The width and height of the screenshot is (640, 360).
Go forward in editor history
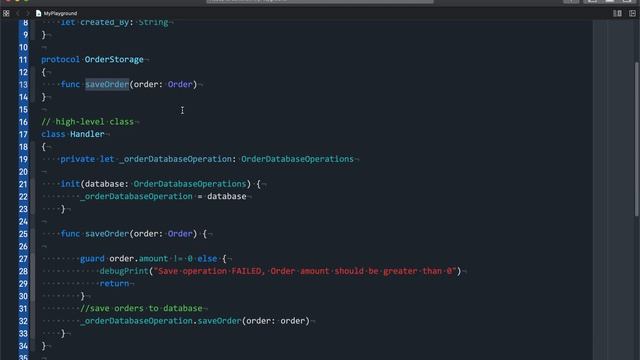[x=27, y=13]
